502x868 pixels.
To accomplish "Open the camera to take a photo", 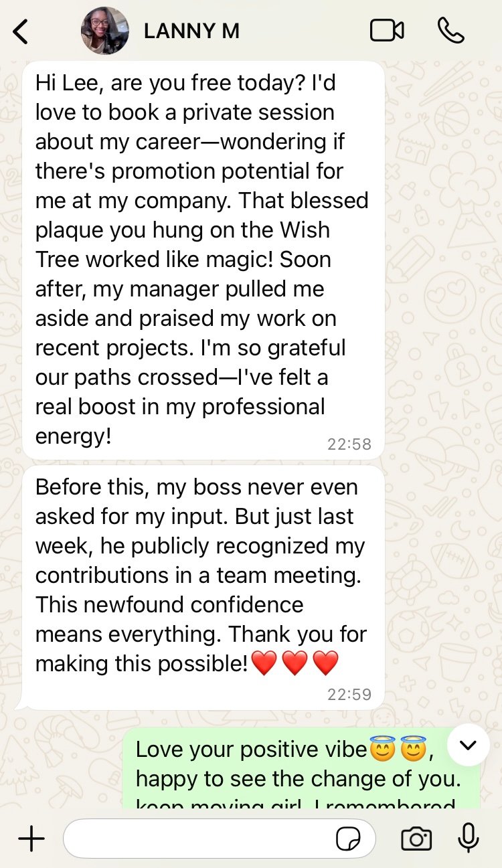I will (x=416, y=839).
